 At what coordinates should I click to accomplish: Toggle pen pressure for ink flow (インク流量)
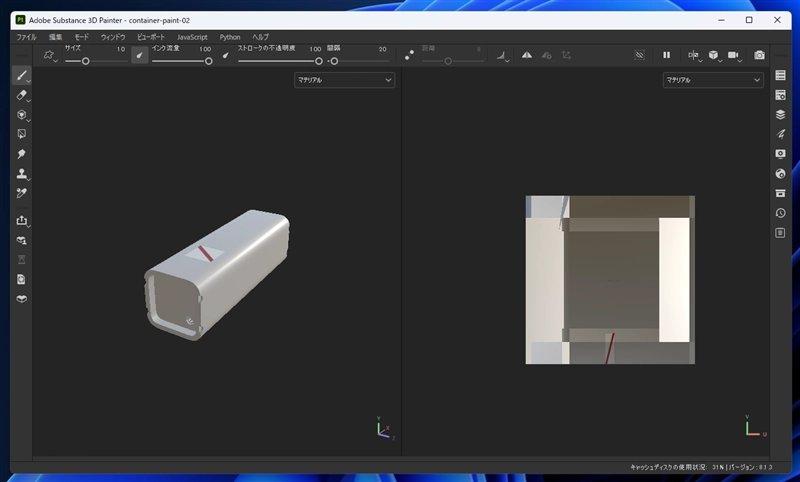tap(226, 55)
